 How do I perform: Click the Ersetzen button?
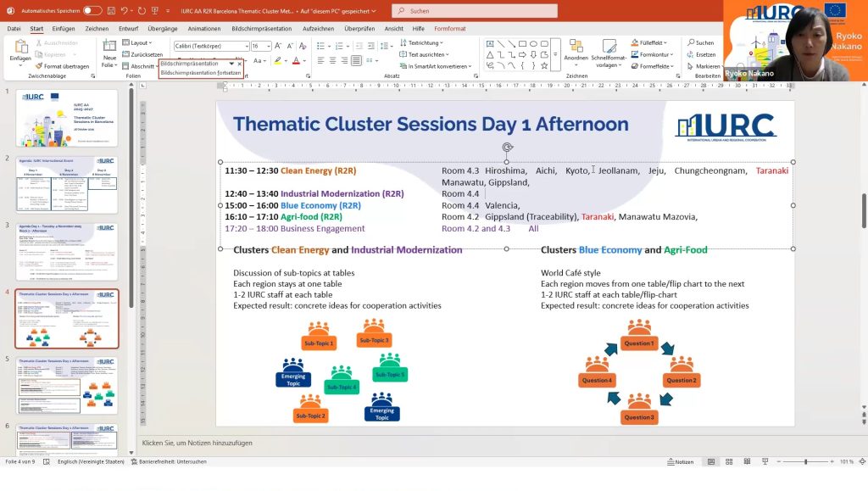[703, 54]
